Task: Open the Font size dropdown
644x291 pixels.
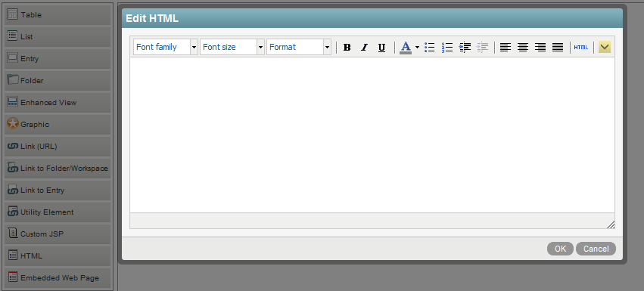Action: pyautogui.click(x=232, y=47)
